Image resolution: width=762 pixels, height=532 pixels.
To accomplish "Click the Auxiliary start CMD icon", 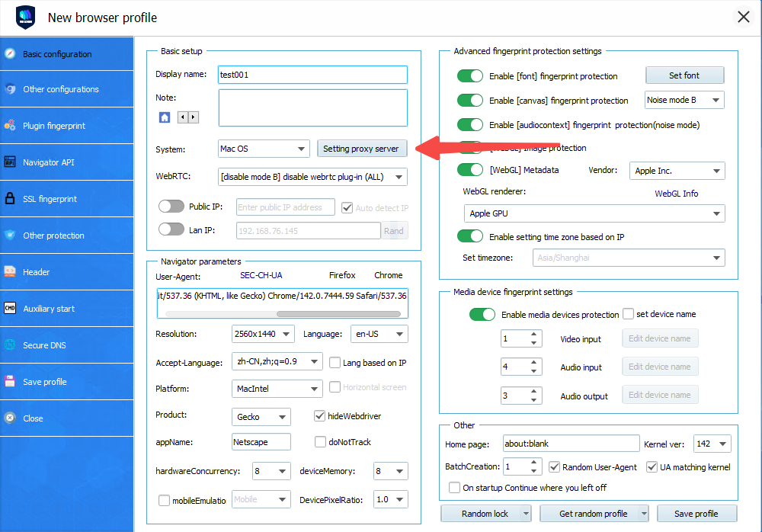I will pyautogui.click(x=10, y=309).
